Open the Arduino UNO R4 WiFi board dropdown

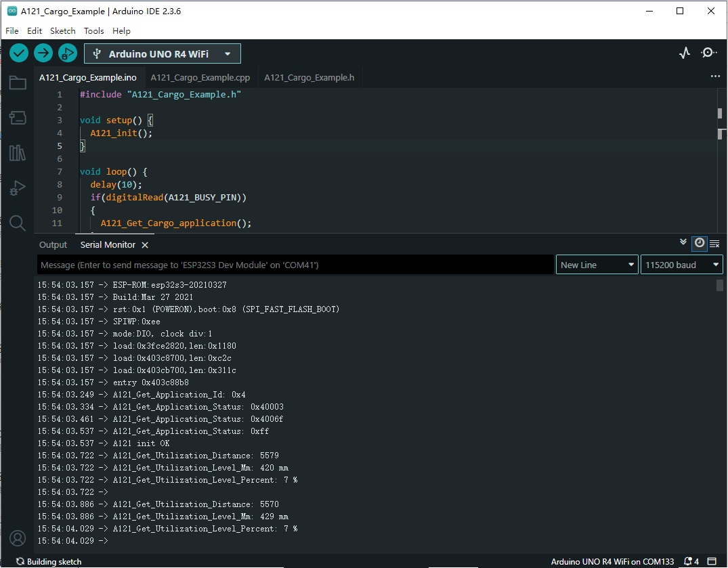point(163,53)
